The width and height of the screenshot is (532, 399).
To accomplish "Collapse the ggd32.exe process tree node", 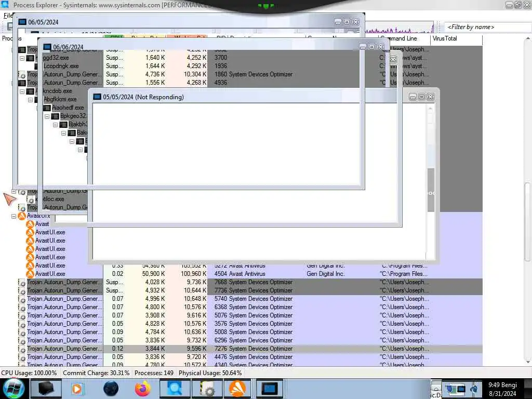I will [22, 58].
